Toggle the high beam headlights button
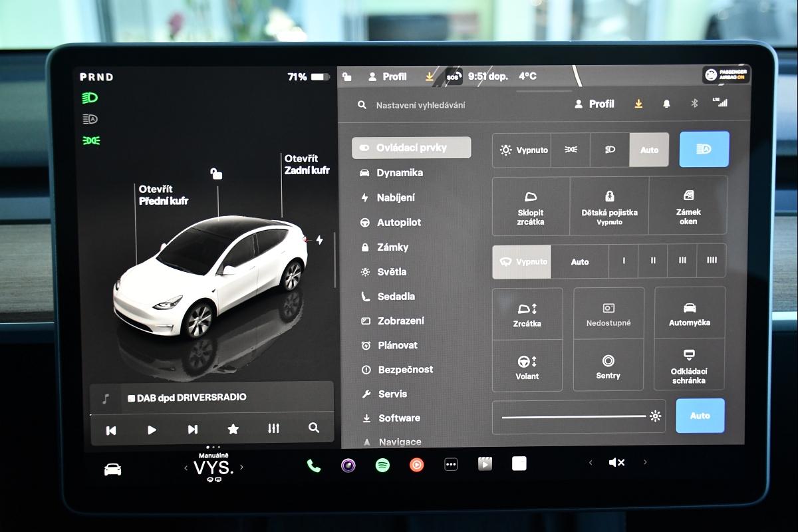This screenshot has height=532, width=798. (x=704, y=149)
